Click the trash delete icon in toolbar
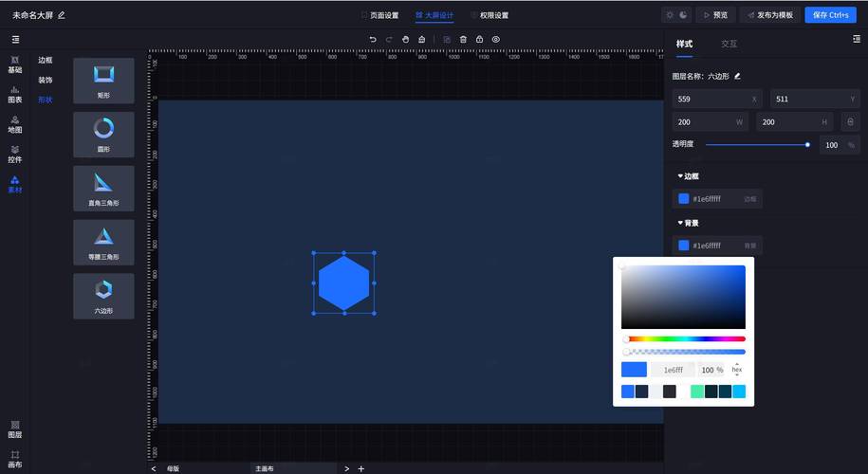Screen dimensions: 868x474 (463, 39)
